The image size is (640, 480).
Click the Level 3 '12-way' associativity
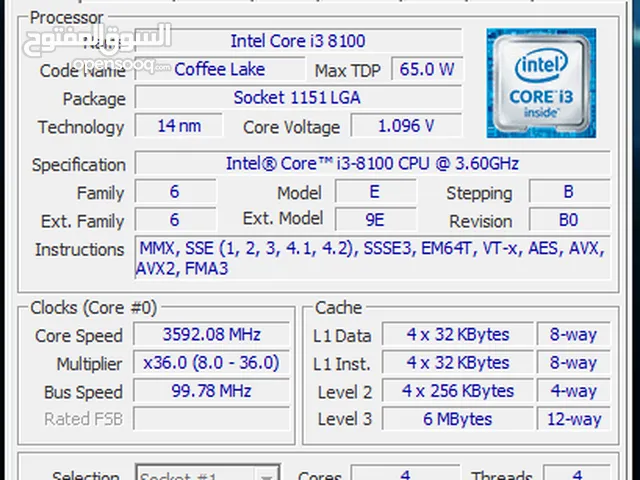pos(574,418)
